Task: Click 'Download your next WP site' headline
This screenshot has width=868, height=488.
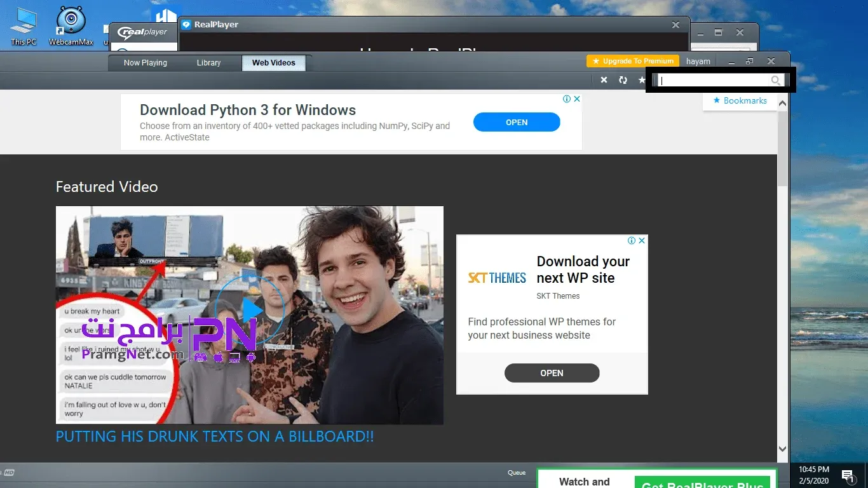Action: (x=583, y=269)
